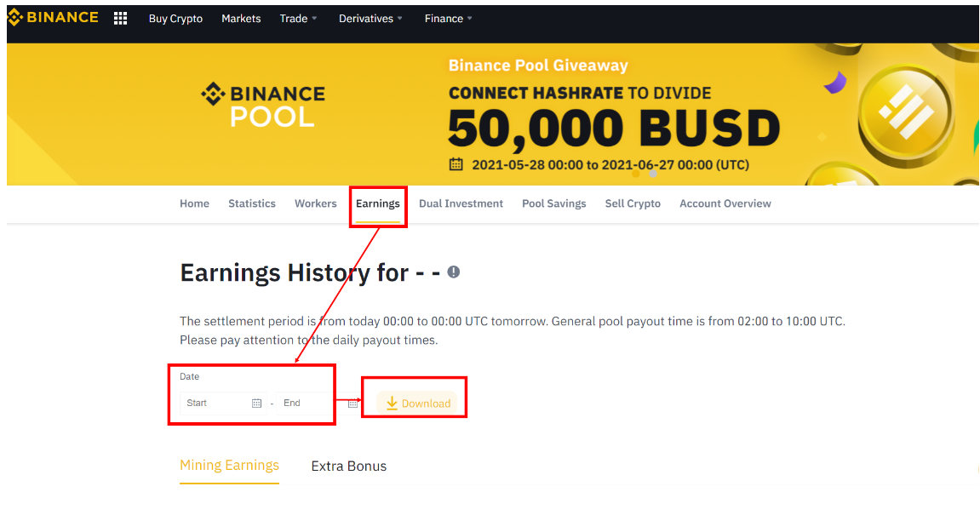980x515 pixels.
Task: Open the End date calendar icon
Action: click(352, 403)
